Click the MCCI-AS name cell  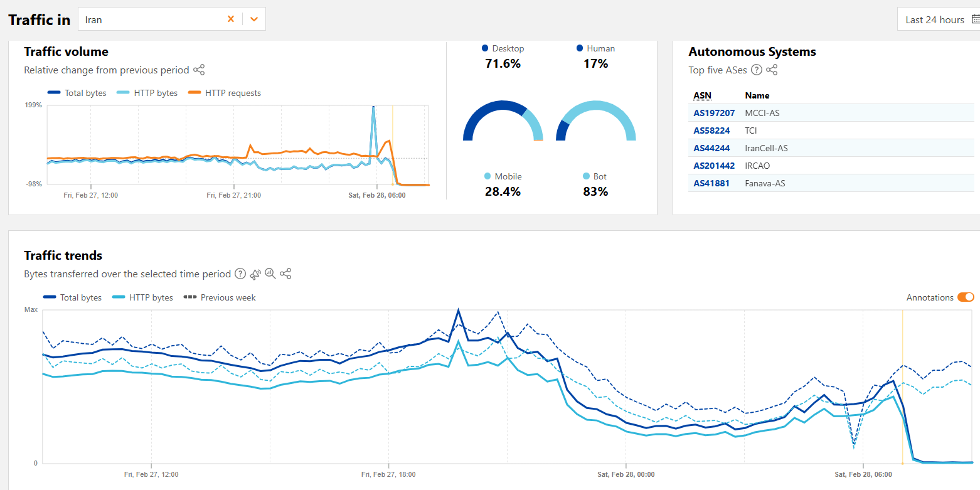(762, 113)
